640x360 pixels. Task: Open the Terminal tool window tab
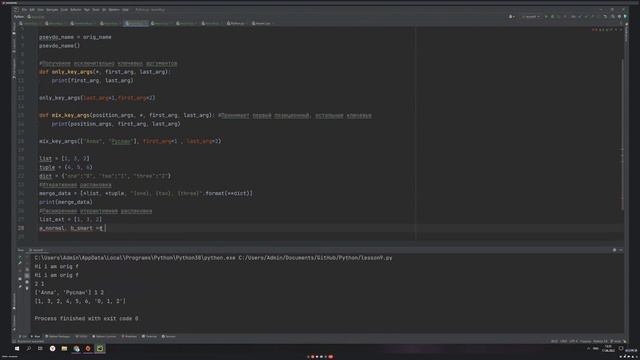pos(149,336)
